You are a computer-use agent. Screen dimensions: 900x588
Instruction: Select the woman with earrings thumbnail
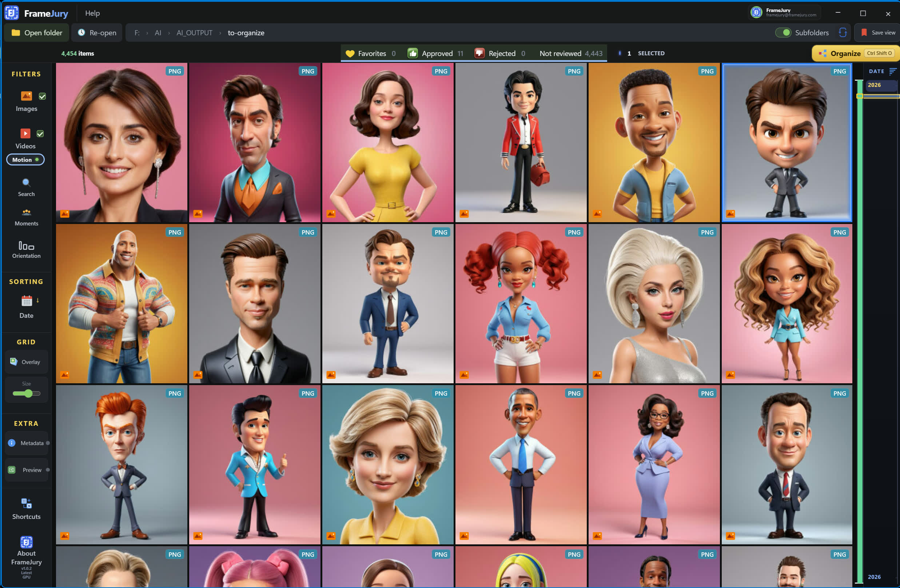click(122, 143)
